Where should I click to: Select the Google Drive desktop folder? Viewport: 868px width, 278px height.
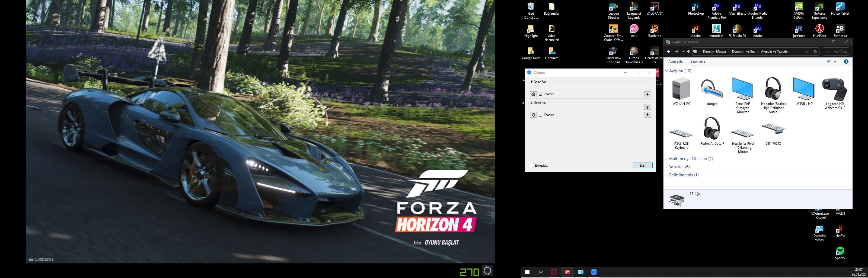tap(531, 53)
